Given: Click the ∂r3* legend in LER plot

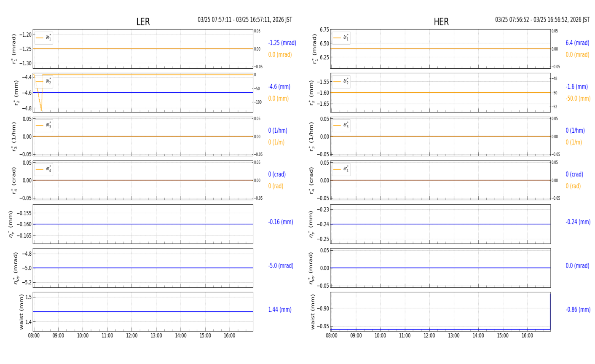Looking at the screenshot, I should coord(44,126).
